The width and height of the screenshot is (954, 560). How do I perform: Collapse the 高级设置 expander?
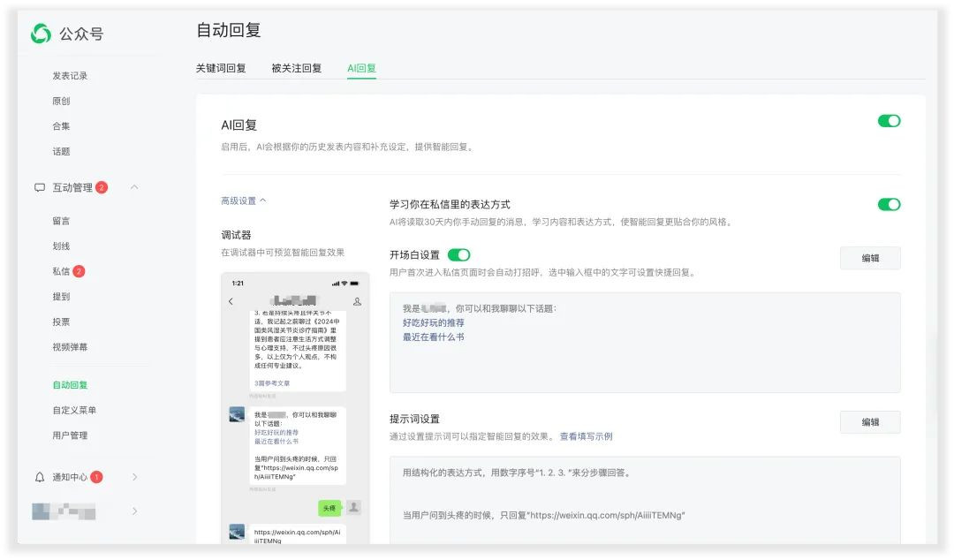tap(244, 201)
